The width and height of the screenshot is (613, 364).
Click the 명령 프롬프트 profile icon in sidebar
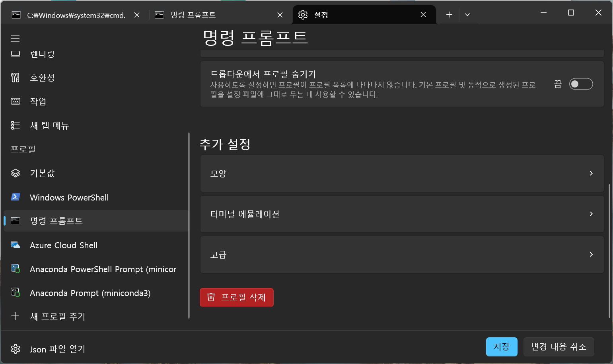[x=16, y=221]
